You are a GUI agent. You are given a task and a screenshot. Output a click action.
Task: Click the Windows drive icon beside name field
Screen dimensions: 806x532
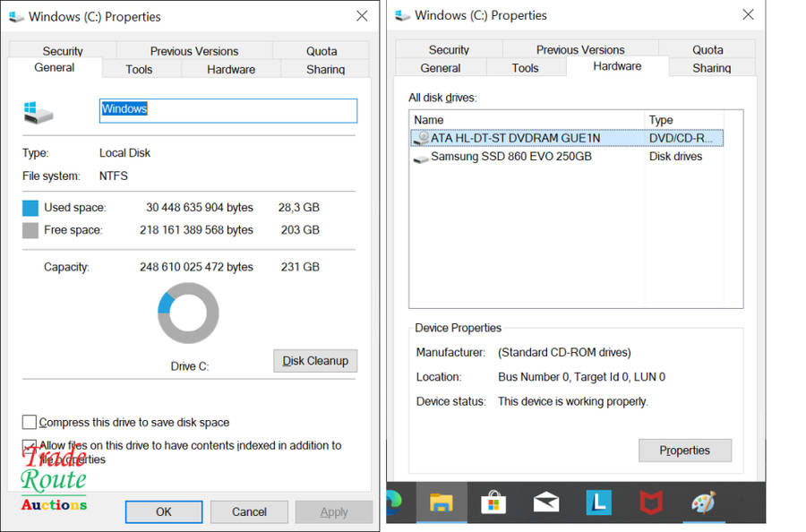(x=39, y=111)
